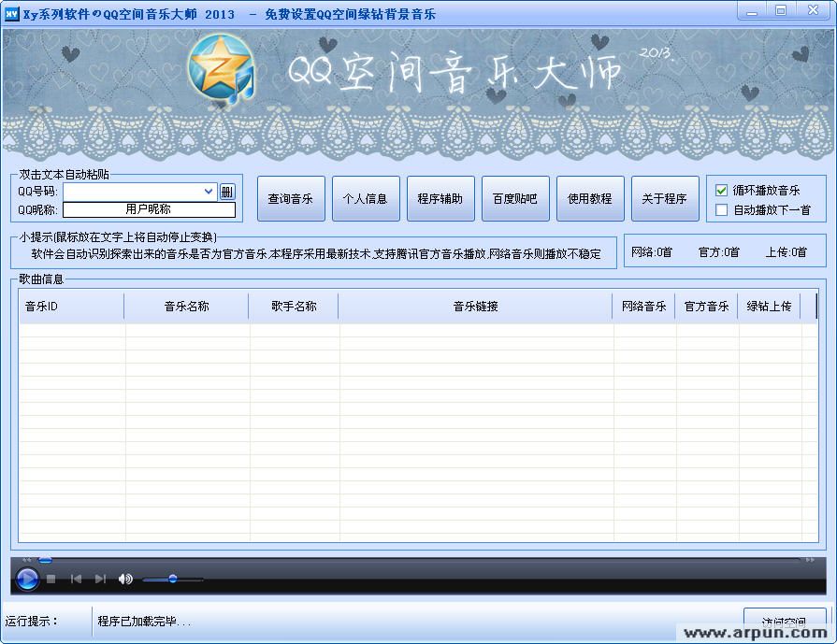Click the 上传:0首 counter text
This screenshot has height=644, width=837.
coord(786,251)
